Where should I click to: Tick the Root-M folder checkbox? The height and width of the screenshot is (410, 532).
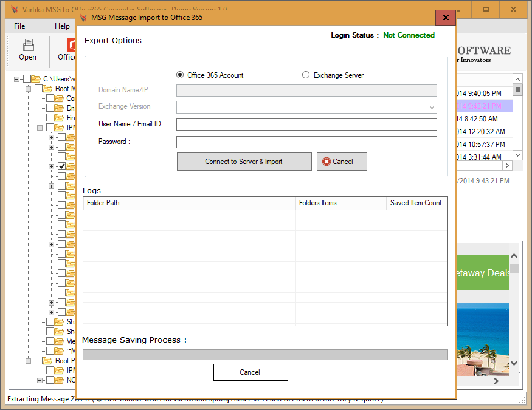(39, 89)
